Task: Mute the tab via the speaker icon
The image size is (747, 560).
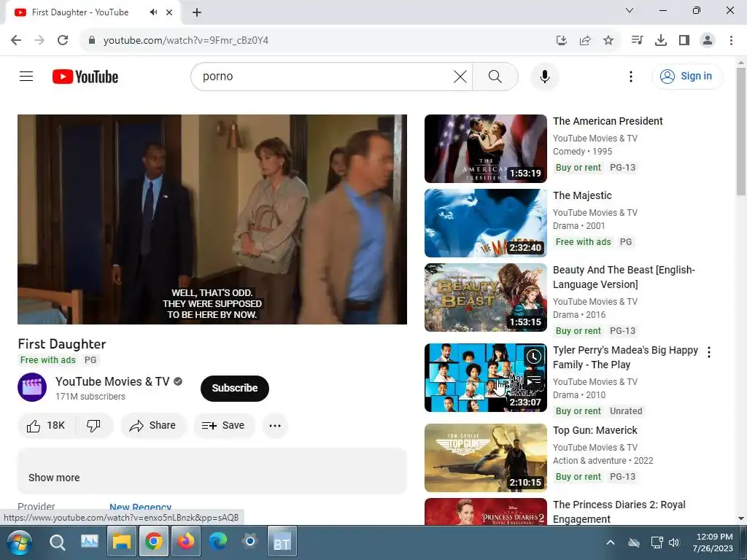Action: coord(153,12)
